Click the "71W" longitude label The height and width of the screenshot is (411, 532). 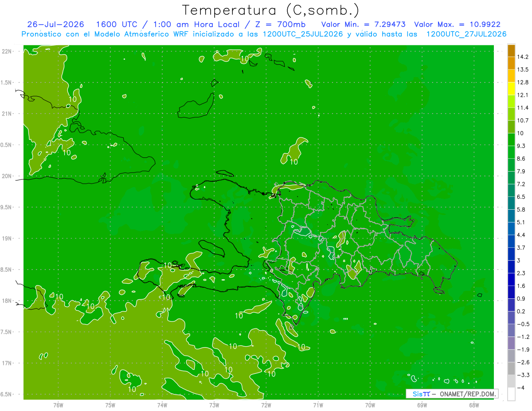pos(318,405)
